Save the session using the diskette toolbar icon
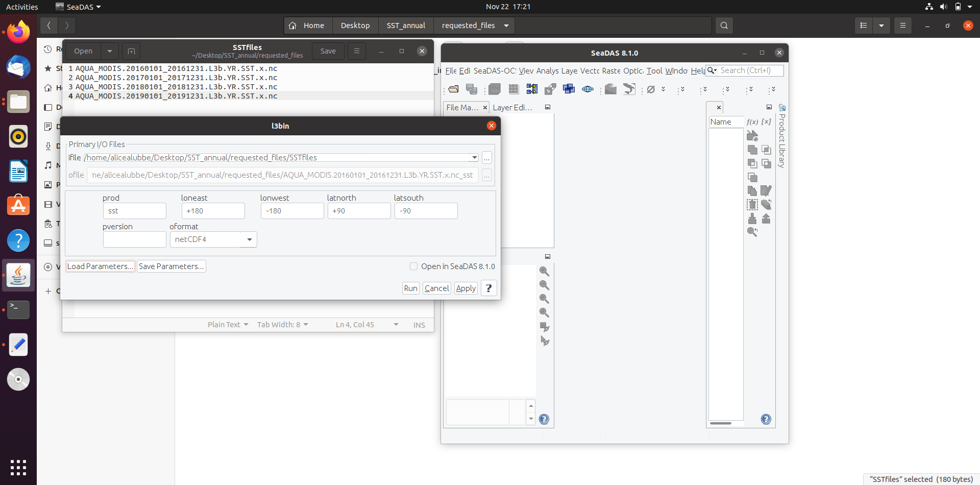The height and width of the screenshot is (485, 980). pyautogui.click(x=472, y=89)
